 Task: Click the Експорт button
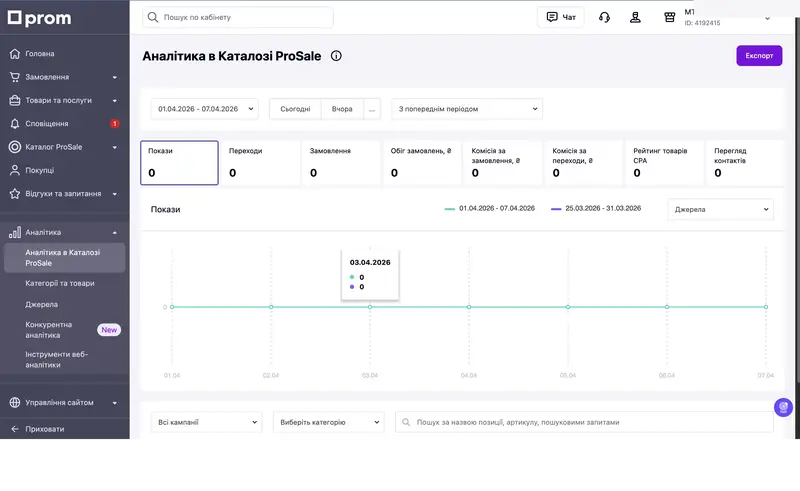click(x=758, y=56)
